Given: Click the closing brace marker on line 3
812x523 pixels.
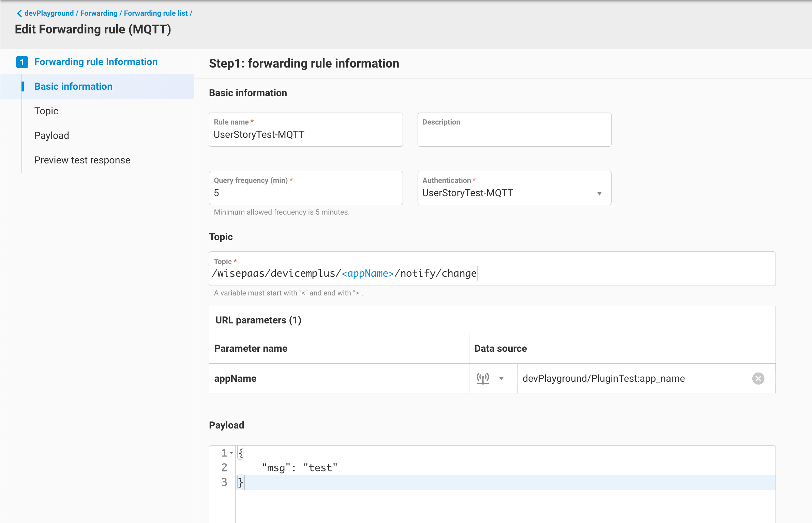Looking at the screenshot, I should tap(241, 482).
